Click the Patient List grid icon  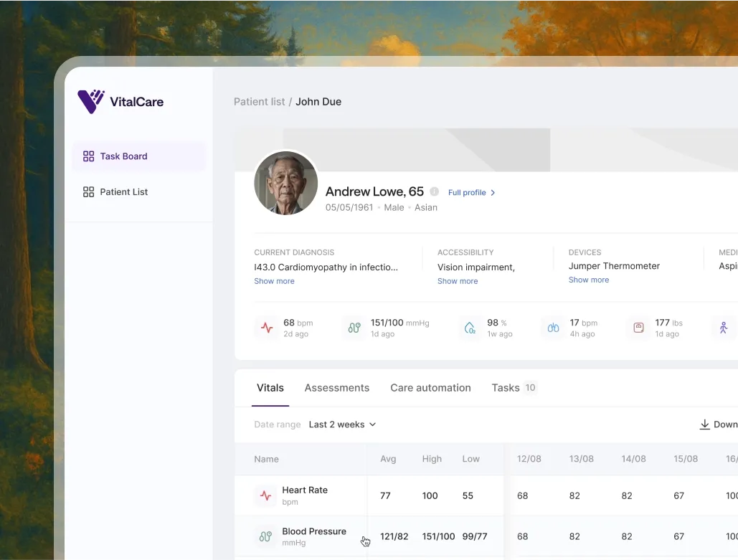(88, 192)
